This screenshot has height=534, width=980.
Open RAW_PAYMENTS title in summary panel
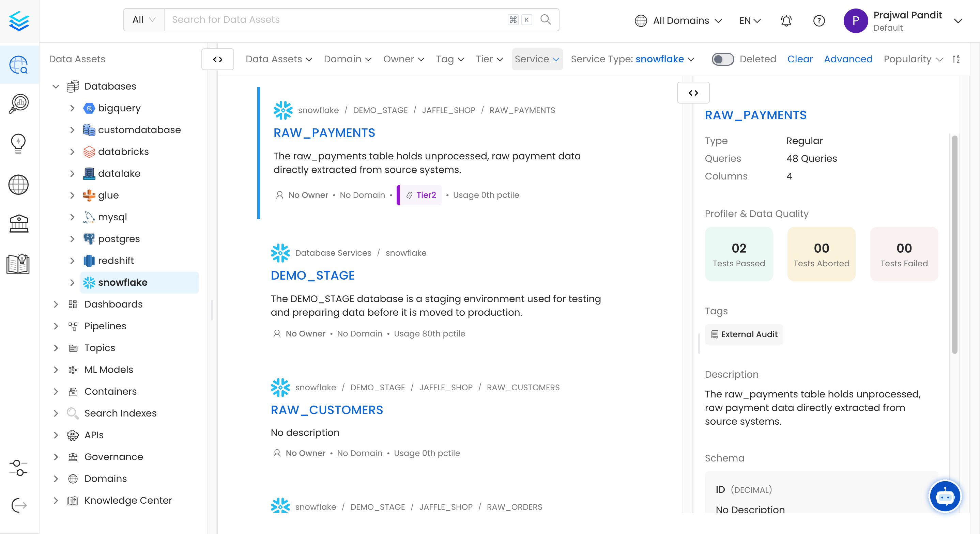(755, 115)
